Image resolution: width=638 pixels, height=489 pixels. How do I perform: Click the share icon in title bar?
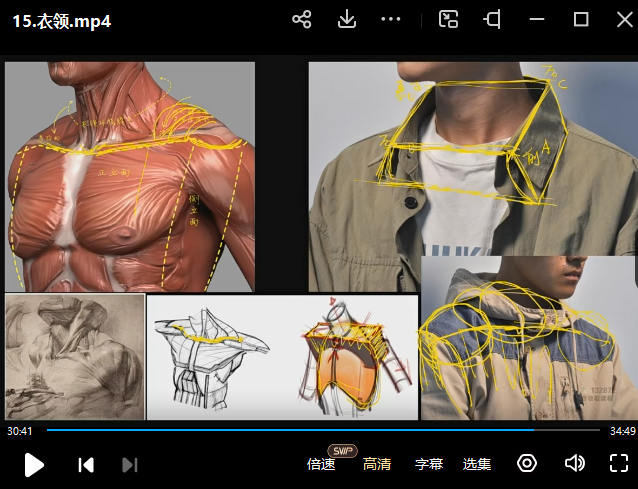pyautogui.click(x=301, y=19)
